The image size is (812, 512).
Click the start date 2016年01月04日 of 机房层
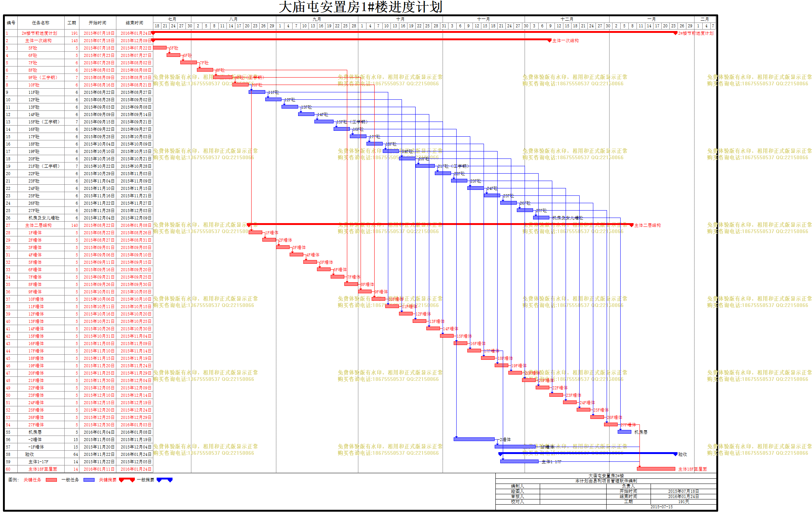click(99, 432)
